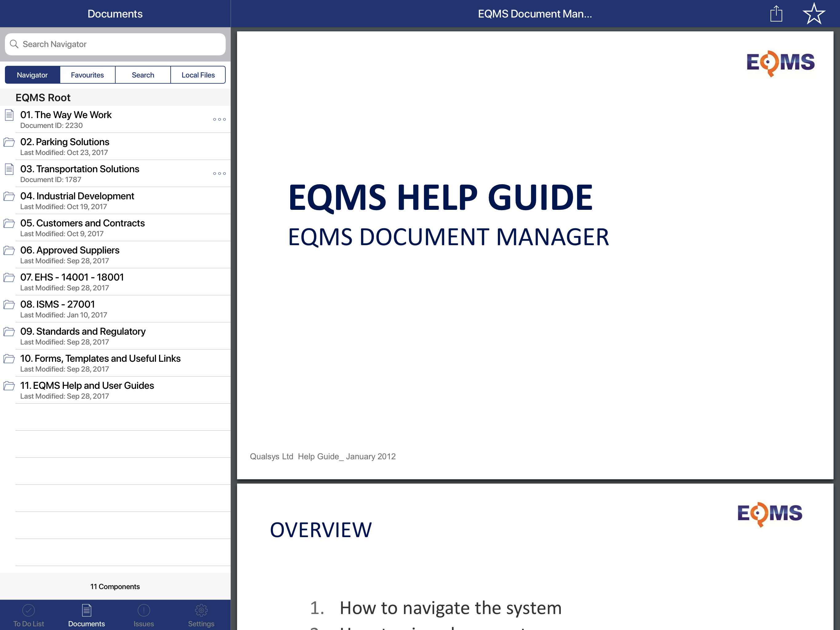
Task: Open 09. Standards and Regulatory folder
Action: [115, 336]
